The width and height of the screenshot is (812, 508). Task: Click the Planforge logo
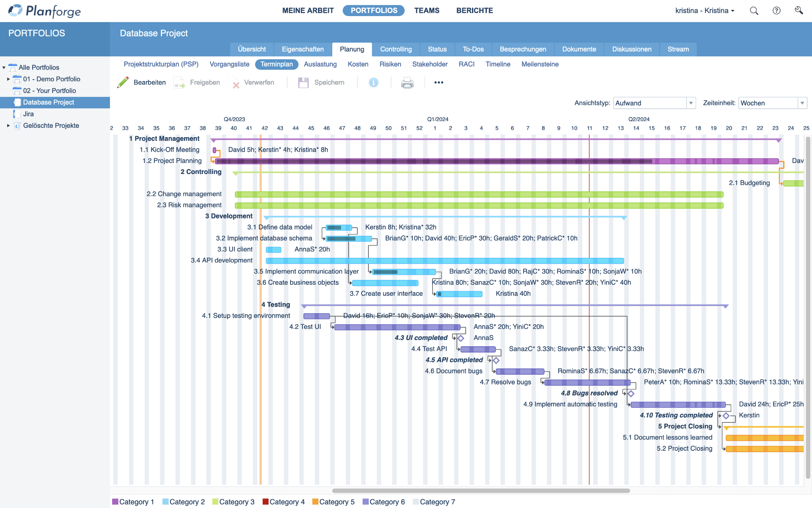(44, 11)
